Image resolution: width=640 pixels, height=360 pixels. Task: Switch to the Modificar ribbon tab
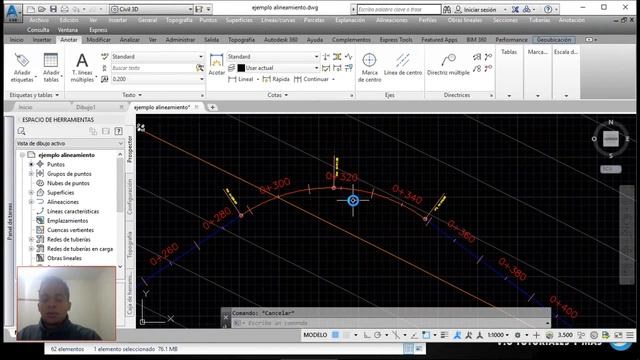pos(98,40)
